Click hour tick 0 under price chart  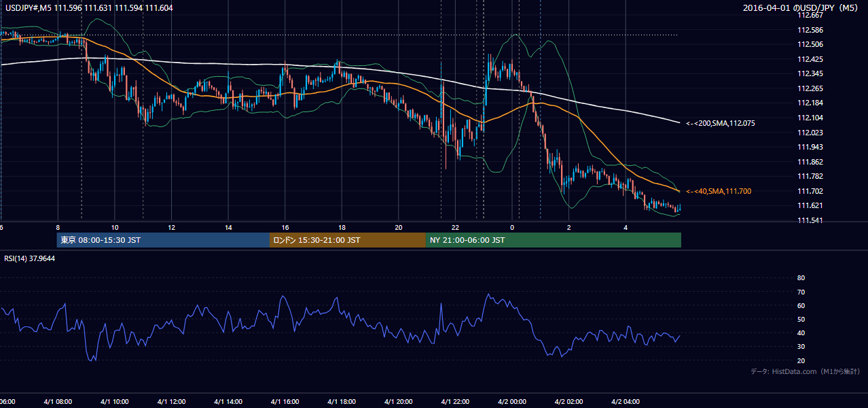(512, 228)
